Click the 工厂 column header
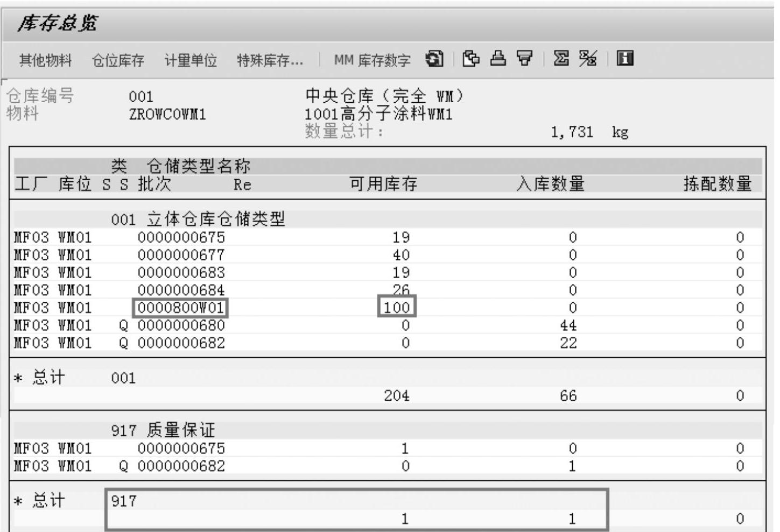The width and height of the screenshot is (780, 532). [x=31, y=184]
